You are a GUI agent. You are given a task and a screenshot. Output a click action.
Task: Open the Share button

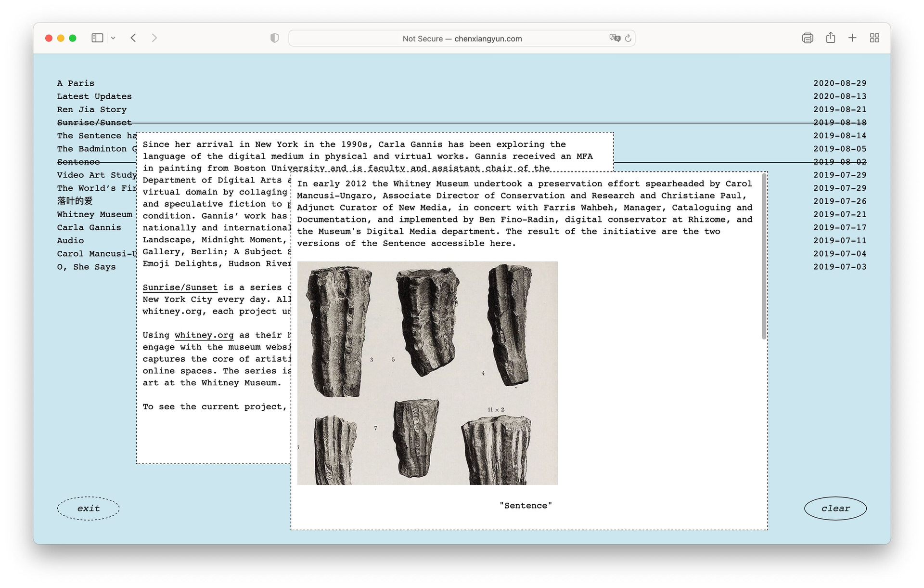831,38
